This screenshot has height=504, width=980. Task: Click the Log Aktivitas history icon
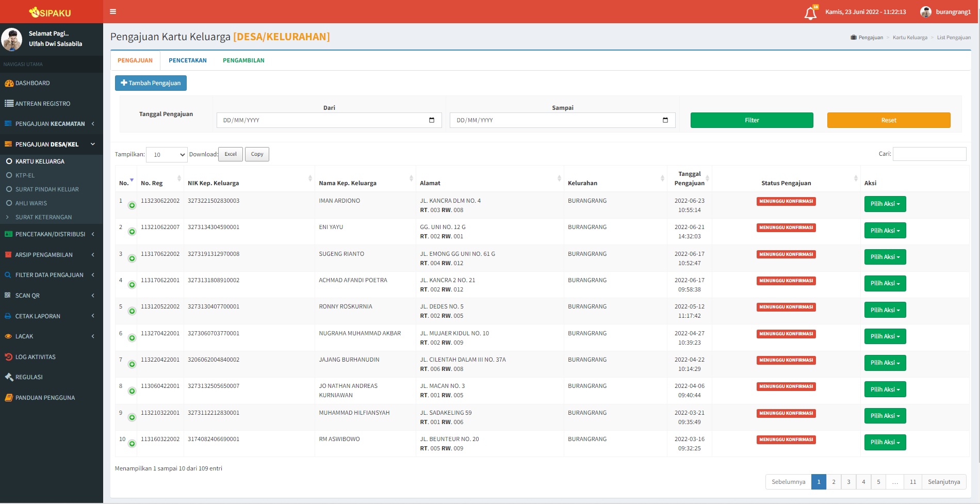(8, 357)
